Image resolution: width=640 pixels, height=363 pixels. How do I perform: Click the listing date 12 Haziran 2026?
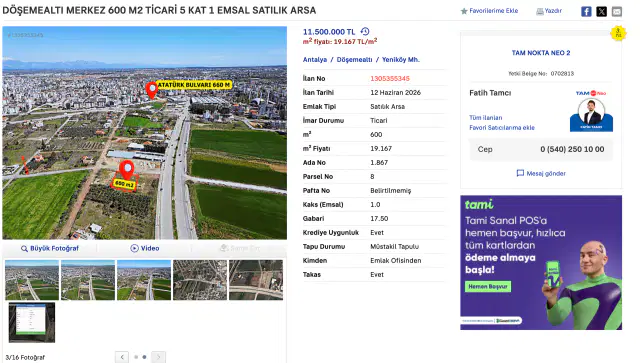(x=396, y=93)
